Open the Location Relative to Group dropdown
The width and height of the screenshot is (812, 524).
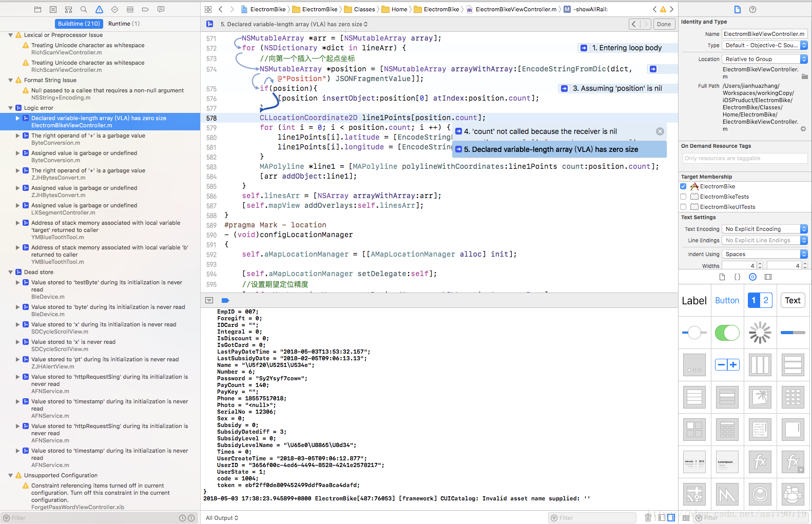pyautogui.click(x=765, y=59)
